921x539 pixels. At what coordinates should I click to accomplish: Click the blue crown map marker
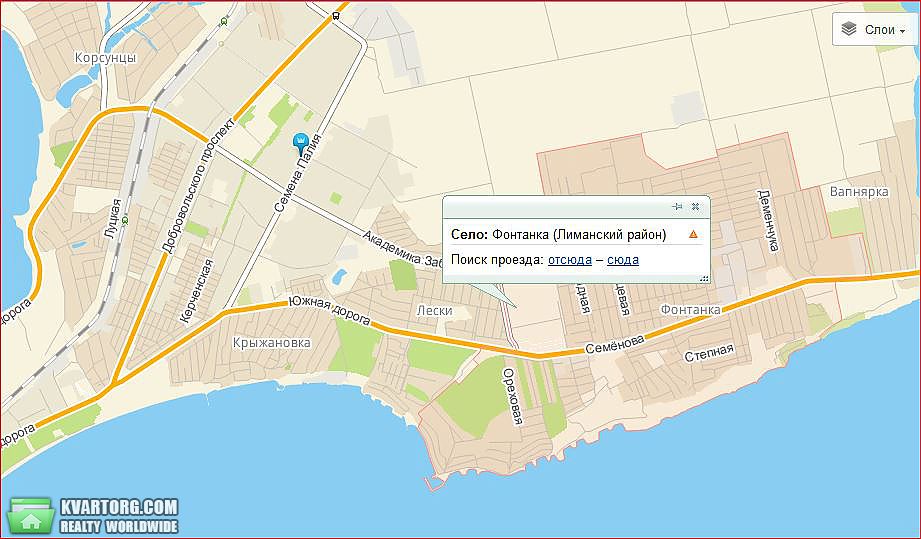coord(300,144)
